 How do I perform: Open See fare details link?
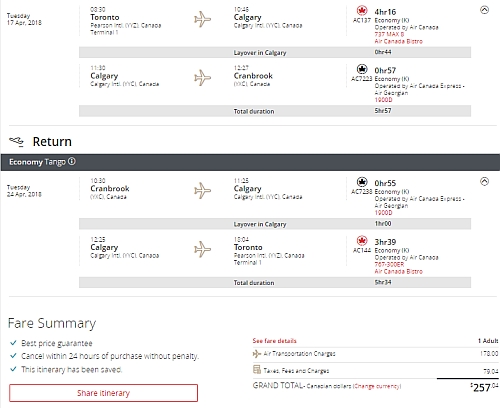pos(274,341)
